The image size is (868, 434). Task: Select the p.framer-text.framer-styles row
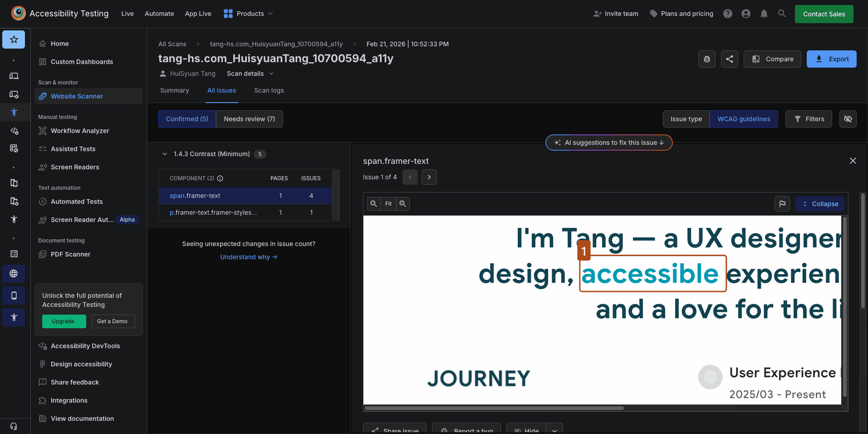[245, 212]
